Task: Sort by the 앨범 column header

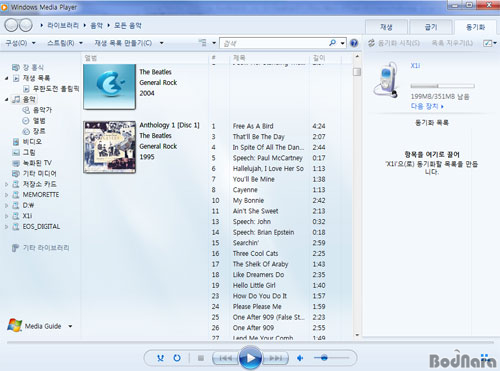Action: coord(91,58)
